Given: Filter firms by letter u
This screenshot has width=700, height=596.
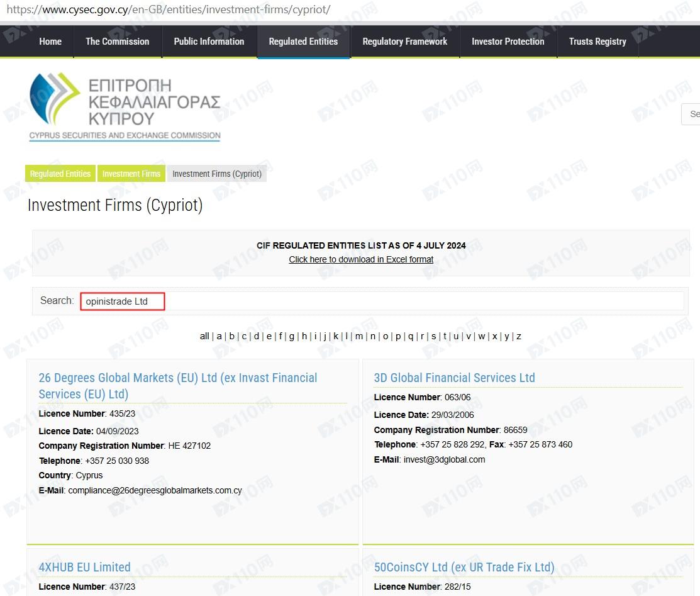Looking at the screenshot, I should click(x=456, y=336).
